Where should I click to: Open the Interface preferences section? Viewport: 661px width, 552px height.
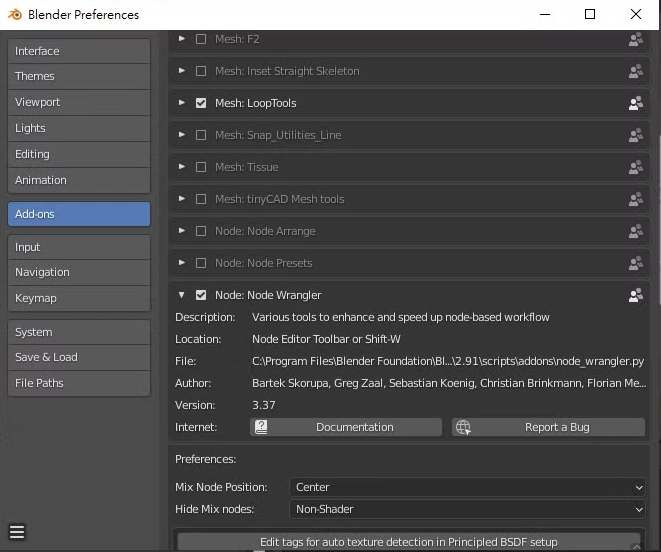pos(78,51)
